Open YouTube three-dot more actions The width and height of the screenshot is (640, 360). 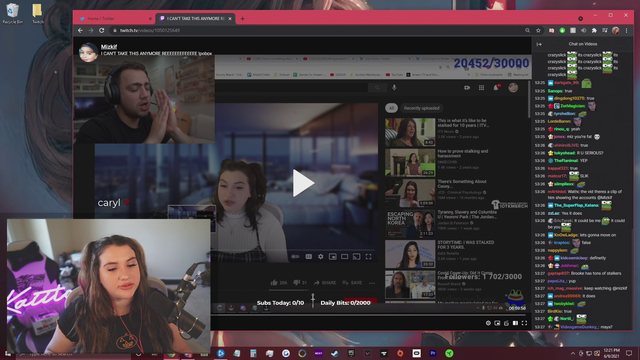click(372, 282)
